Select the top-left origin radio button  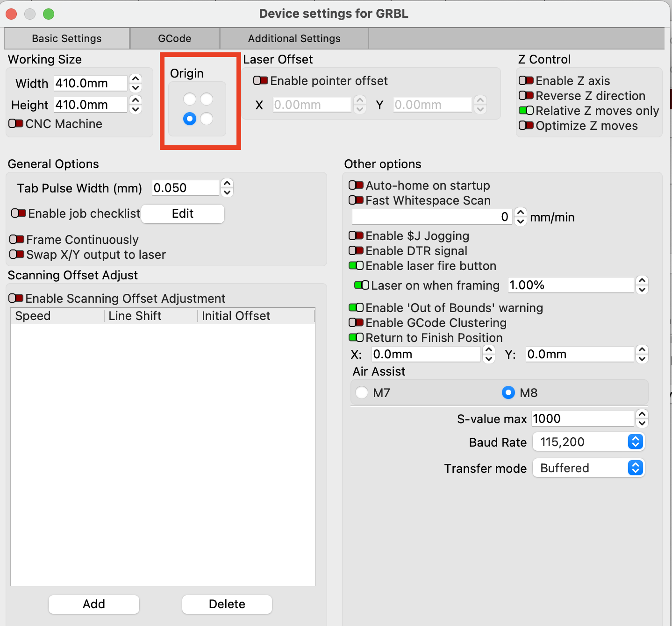190,99
